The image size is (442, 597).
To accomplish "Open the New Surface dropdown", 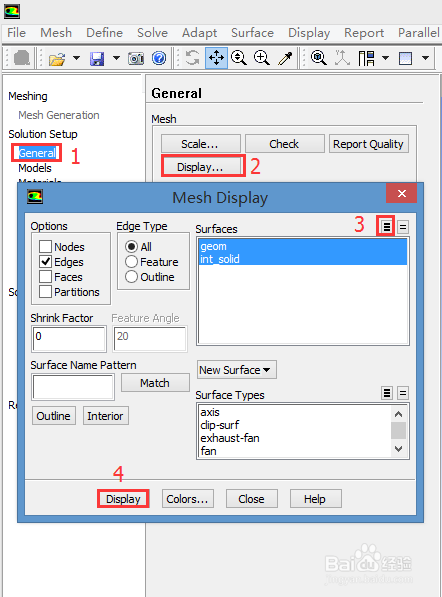I will coord(237,370).
